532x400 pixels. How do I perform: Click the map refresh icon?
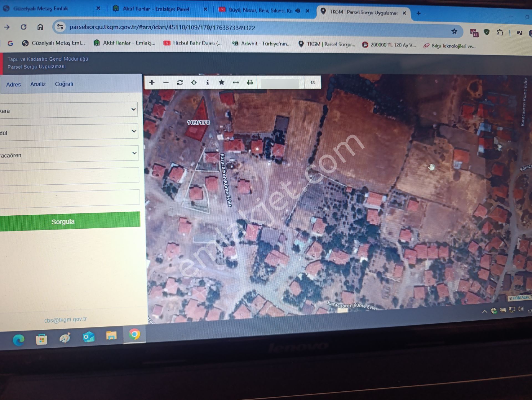click(x=180, y=82)
